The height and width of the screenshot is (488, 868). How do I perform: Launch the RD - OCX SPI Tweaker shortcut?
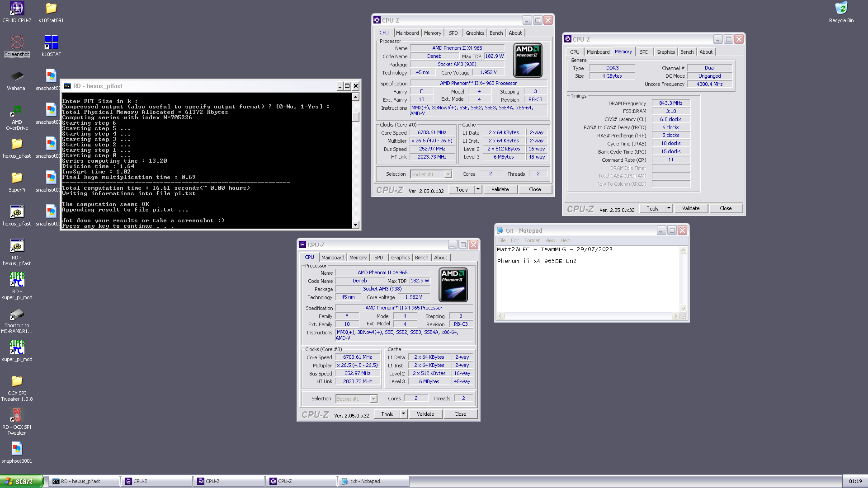tap(17, 422)
